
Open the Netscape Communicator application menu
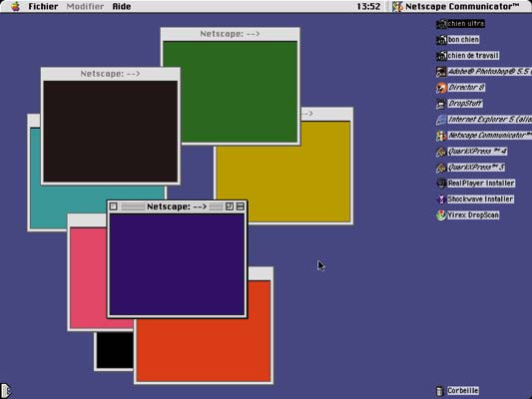coord(456,6)
